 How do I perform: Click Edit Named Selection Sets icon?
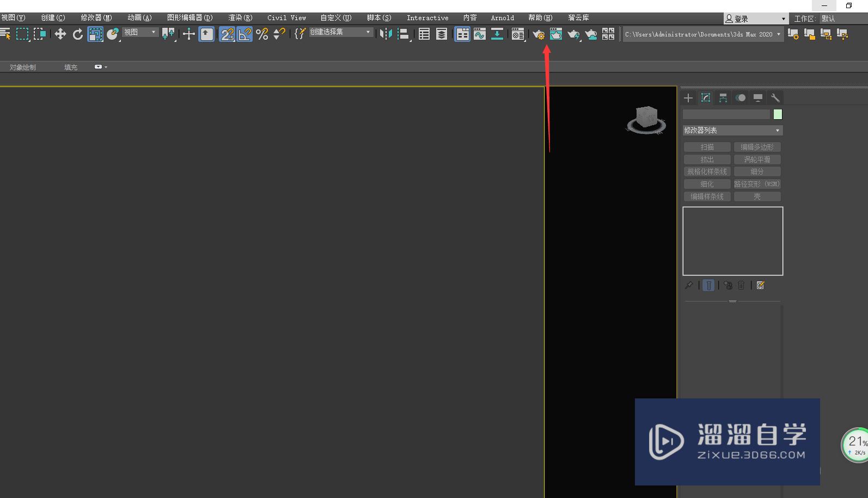pos(300,34)
